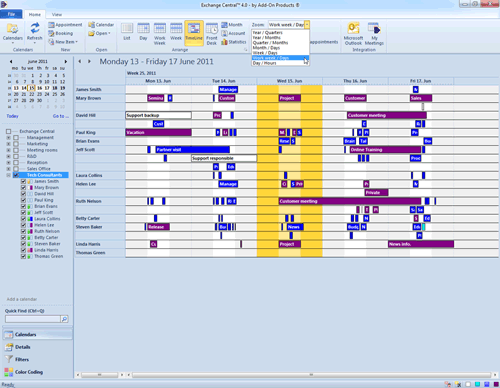Click the Go to... link
The height and width of the screenshot is (388, 500).
point(61,116)
